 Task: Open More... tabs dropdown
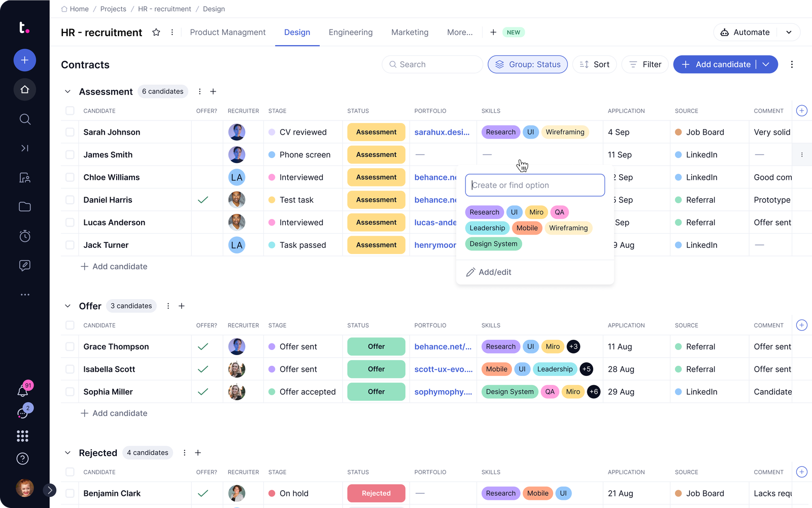(460, 33)
